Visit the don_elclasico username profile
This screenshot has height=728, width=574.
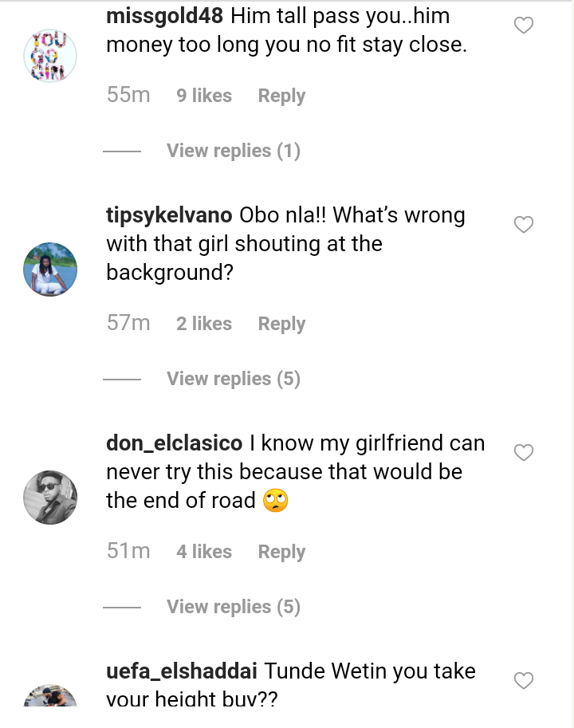[172, 443]
